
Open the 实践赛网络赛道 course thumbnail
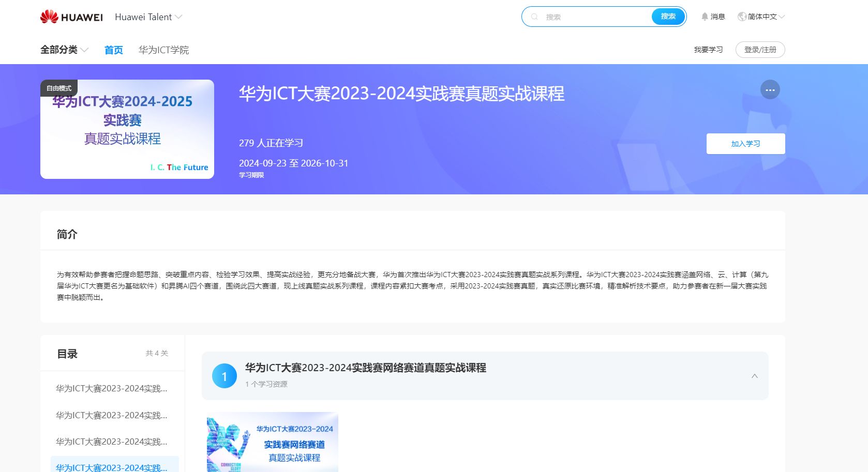point(273,442)
